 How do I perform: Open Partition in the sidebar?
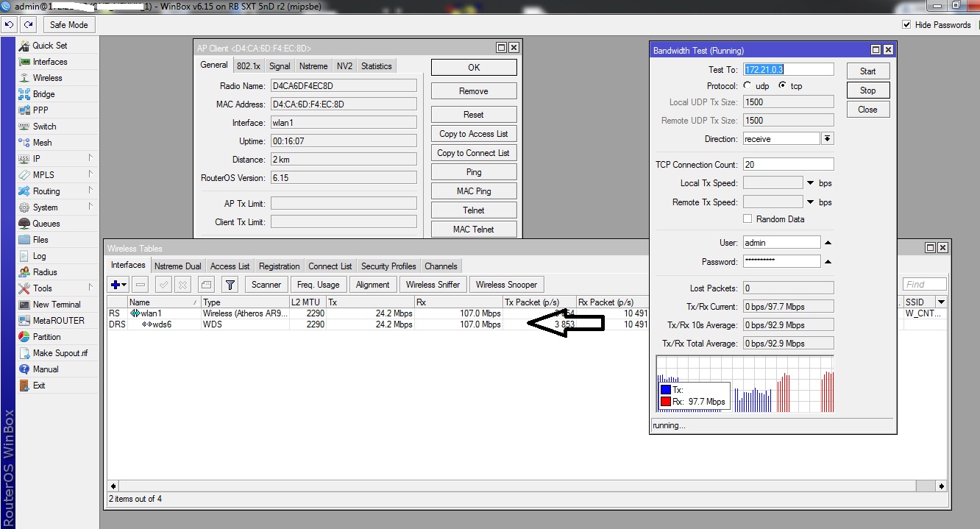point(47,337)
